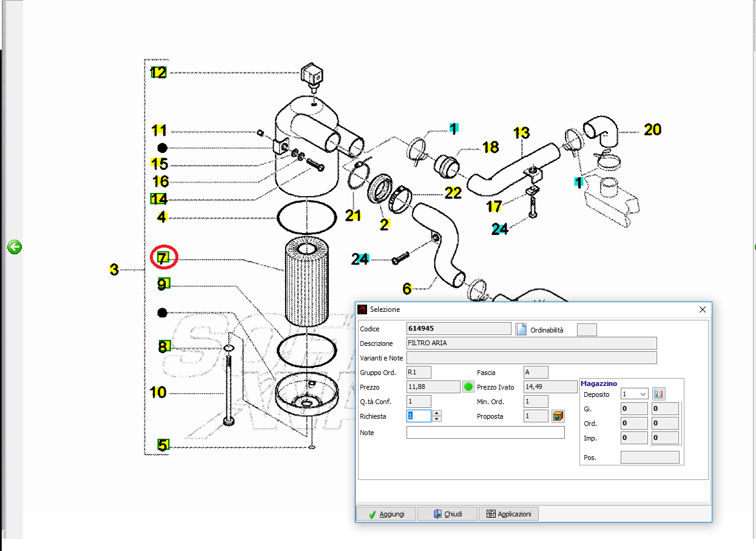Click the document icon next to Codice
Viewport: 756px width, 551px height.
(x=521, y=329)
